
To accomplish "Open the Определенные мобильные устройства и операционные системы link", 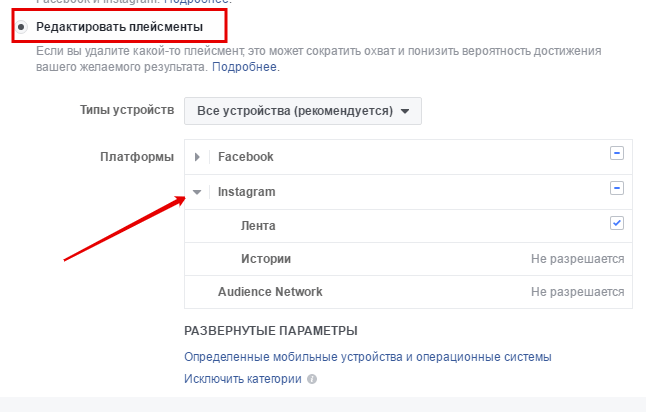I will click(367, 357).
